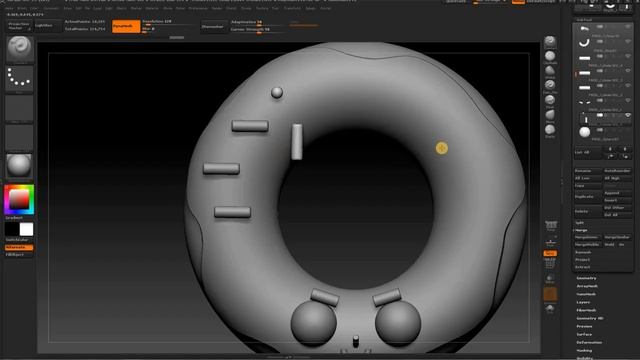Expand the Layers subpalette
This screenshot has width=640, height=360.
click(583, 302)
